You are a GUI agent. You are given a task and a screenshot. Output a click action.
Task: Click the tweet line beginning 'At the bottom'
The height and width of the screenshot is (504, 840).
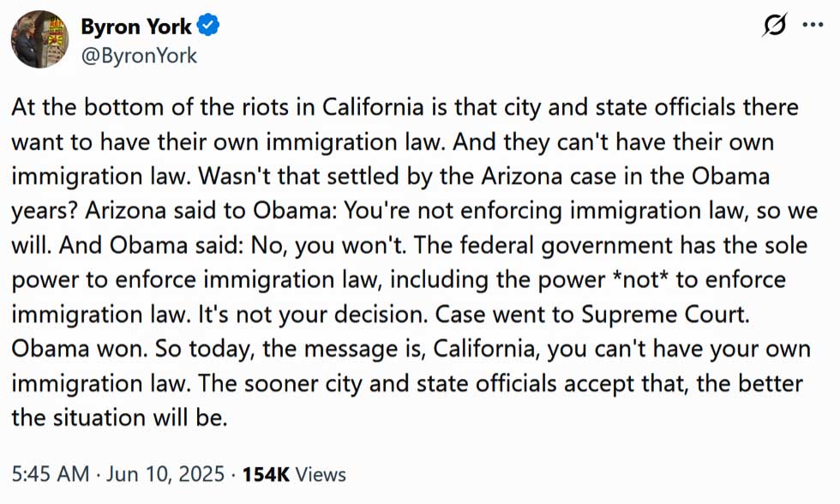405,108
